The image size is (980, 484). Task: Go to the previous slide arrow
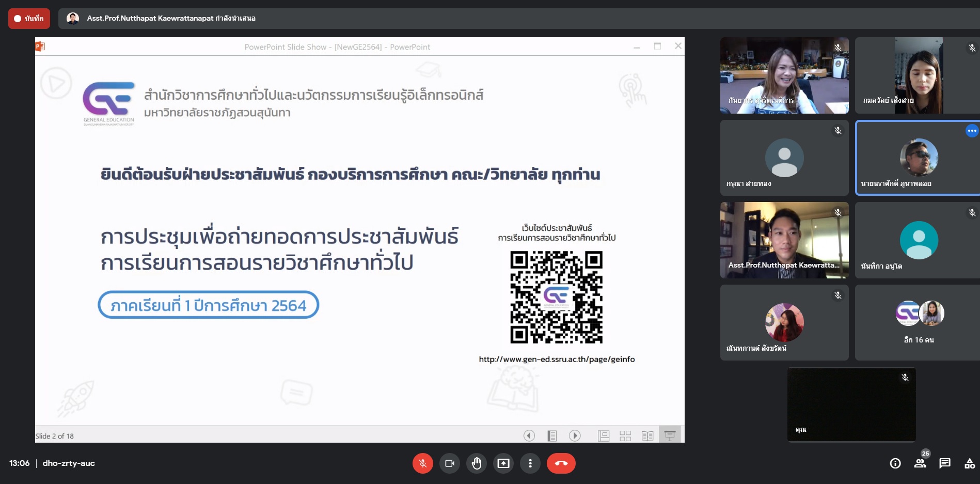click(x=529, y=436)
